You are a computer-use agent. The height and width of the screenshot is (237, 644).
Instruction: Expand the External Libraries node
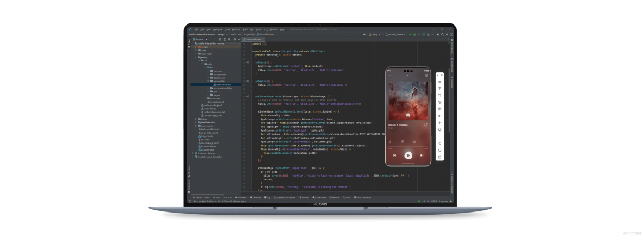coord(193,153)
